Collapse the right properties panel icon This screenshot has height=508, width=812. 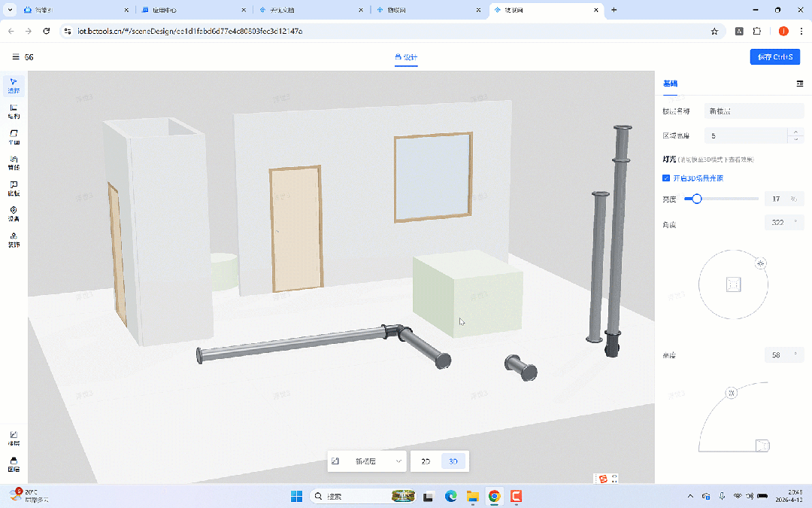(x=799, y=84)
